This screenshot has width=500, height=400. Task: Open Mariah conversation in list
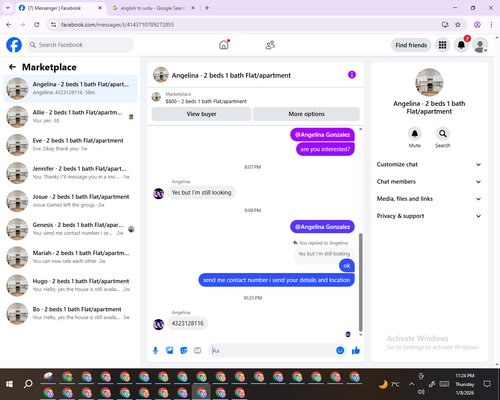[x=70, y=257]
